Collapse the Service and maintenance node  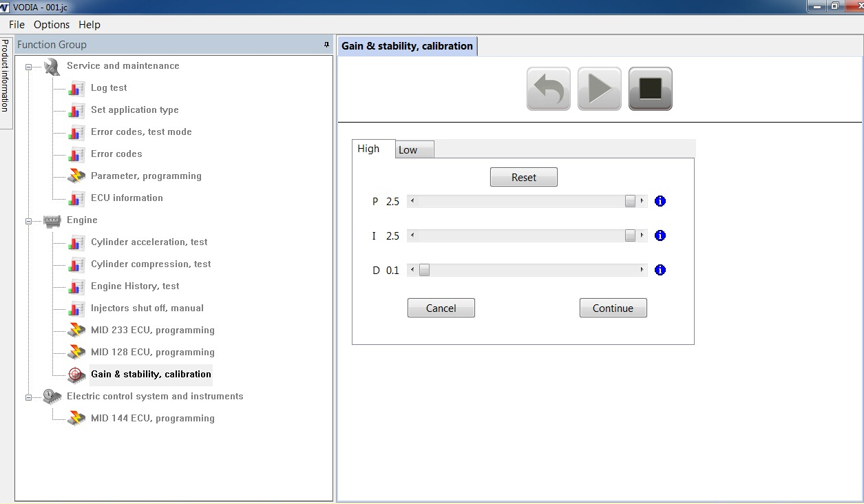click(29, 67)
